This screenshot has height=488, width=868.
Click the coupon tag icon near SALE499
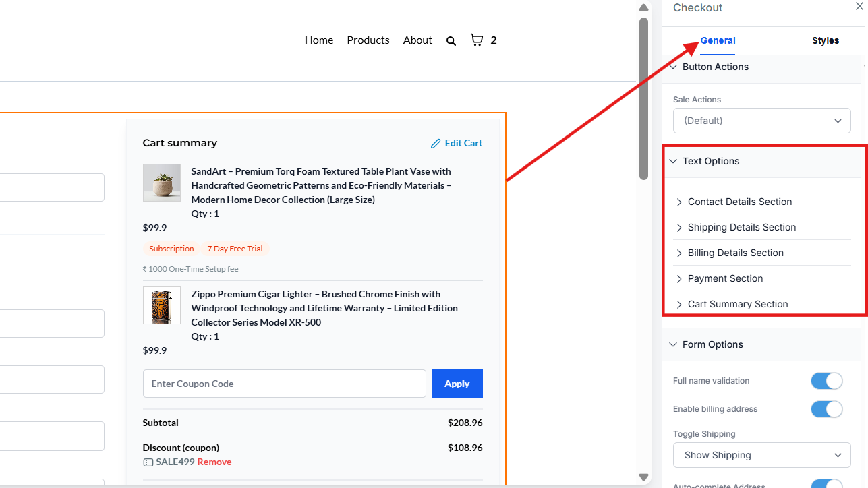click(148, 462)
